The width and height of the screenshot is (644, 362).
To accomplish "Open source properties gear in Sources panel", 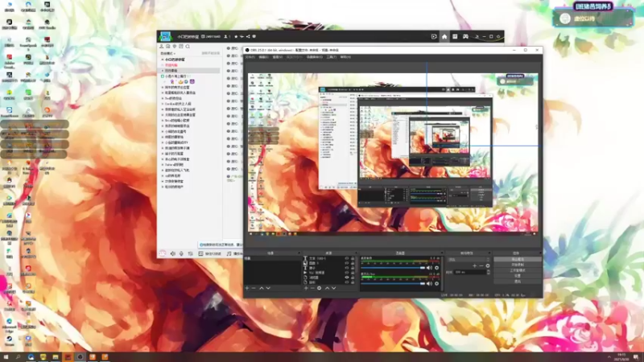I will [319, 288].
